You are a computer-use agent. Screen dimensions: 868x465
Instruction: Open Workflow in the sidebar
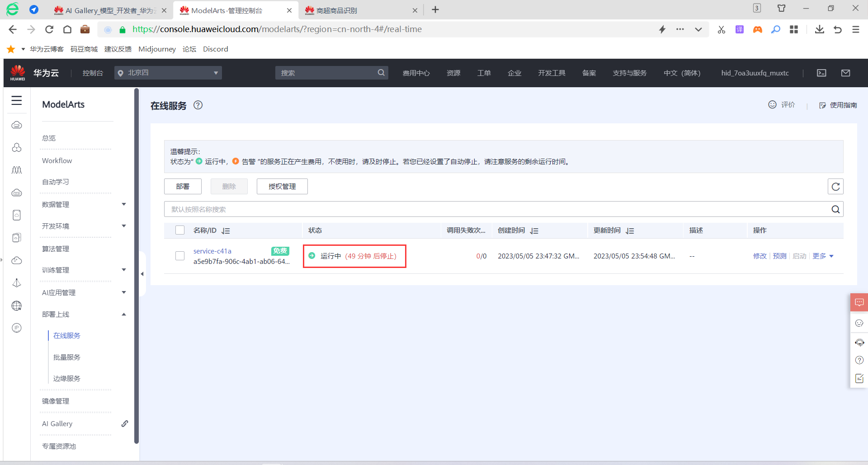pos(57,160)
